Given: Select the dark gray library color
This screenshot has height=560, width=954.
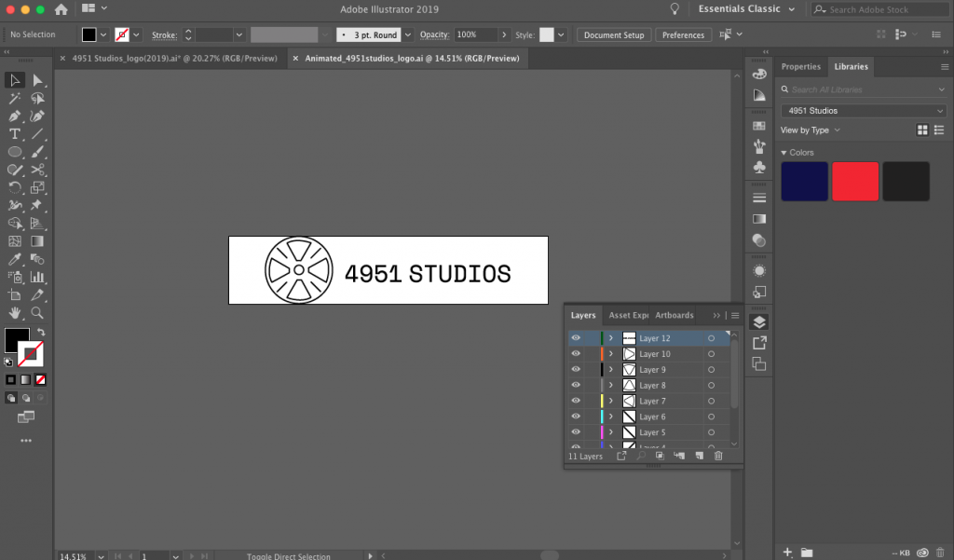Looking at the screenshot, I should (x=906, y=182).
